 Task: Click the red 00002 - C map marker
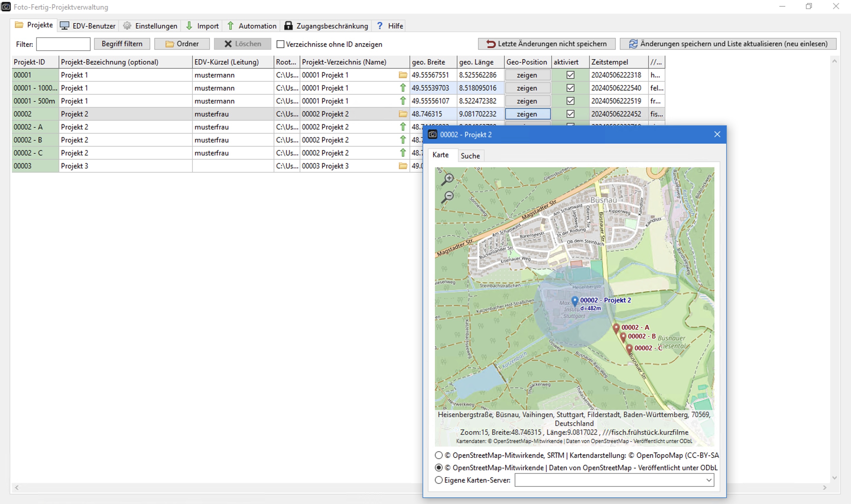click(x=629, y=348)
